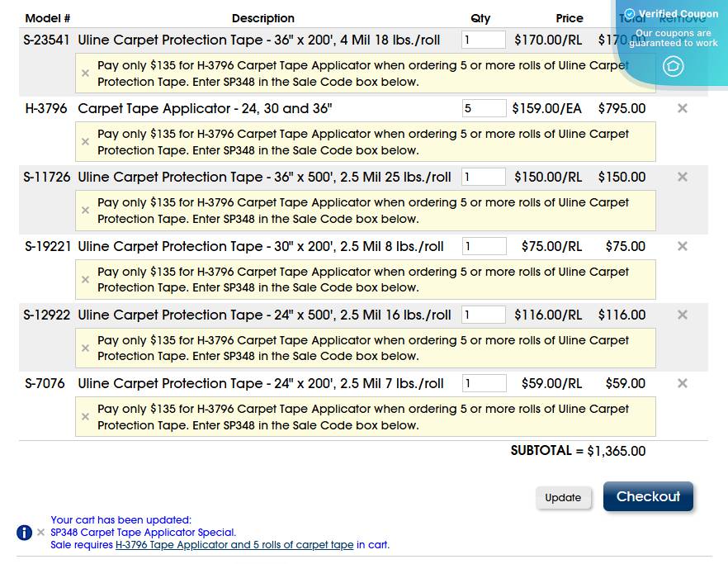Click the blue info icon by cart message
Screen dimensions: 728x564
[25, 533]
